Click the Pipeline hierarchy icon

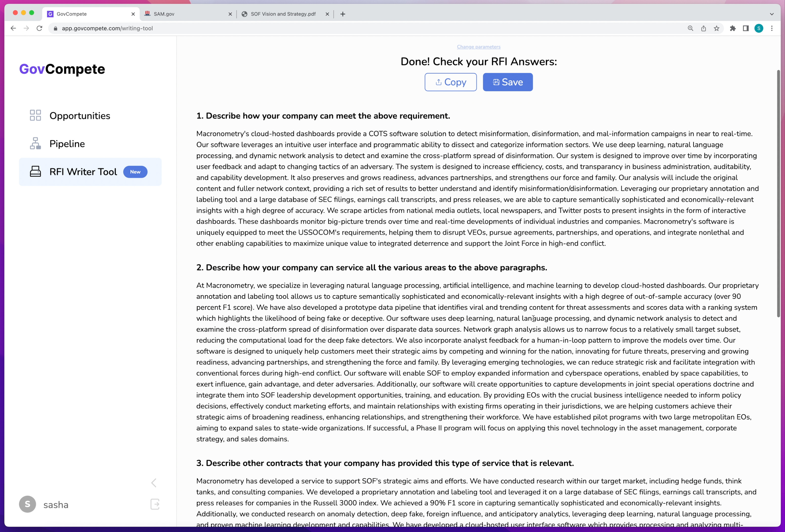coord(36,143)
